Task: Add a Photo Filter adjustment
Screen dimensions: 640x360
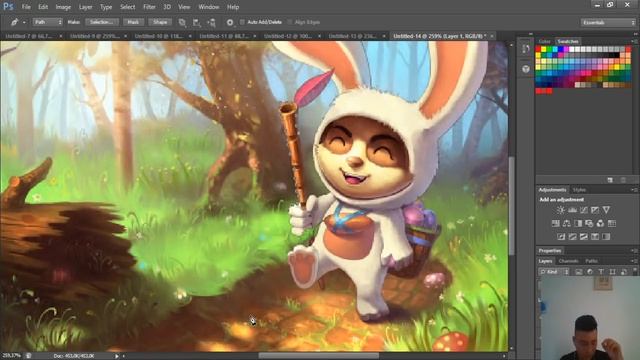Action: pyautogui.click(x=589, y=223)
